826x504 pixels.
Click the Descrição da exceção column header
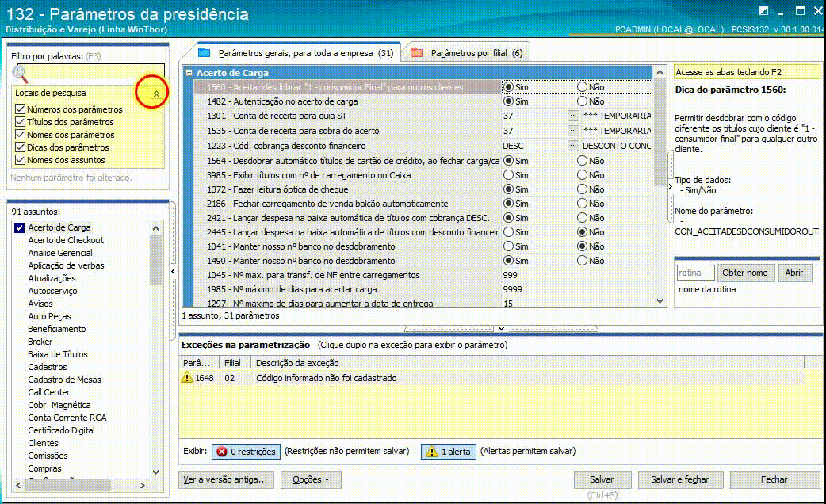coord(527,362)
